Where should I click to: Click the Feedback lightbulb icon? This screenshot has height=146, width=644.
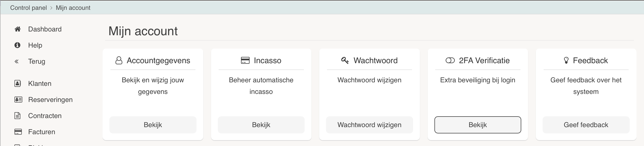[566, 60]
